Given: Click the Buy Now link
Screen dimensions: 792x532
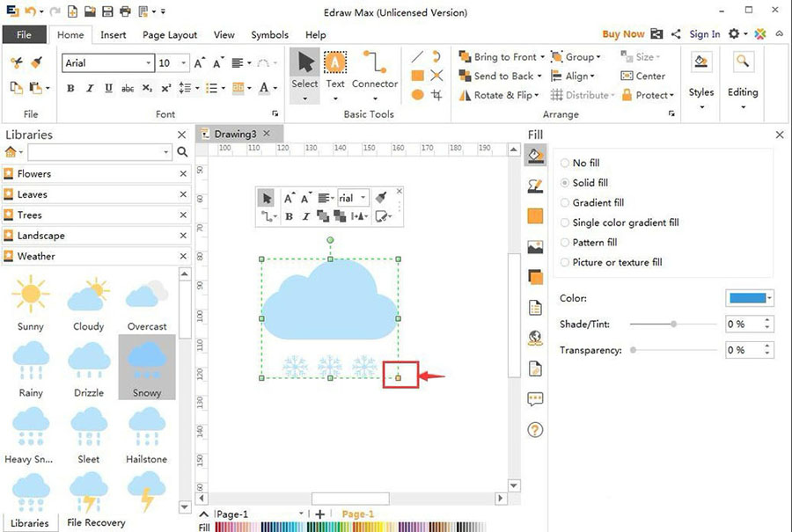Looking at the screenshot, I should click(x=623, y=34).
